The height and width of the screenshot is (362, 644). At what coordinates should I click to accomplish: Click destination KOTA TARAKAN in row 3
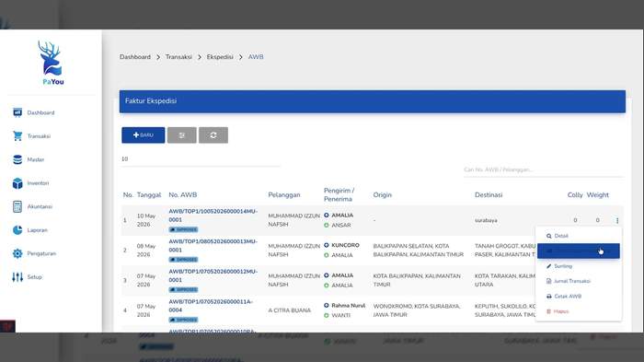(506, 280)
